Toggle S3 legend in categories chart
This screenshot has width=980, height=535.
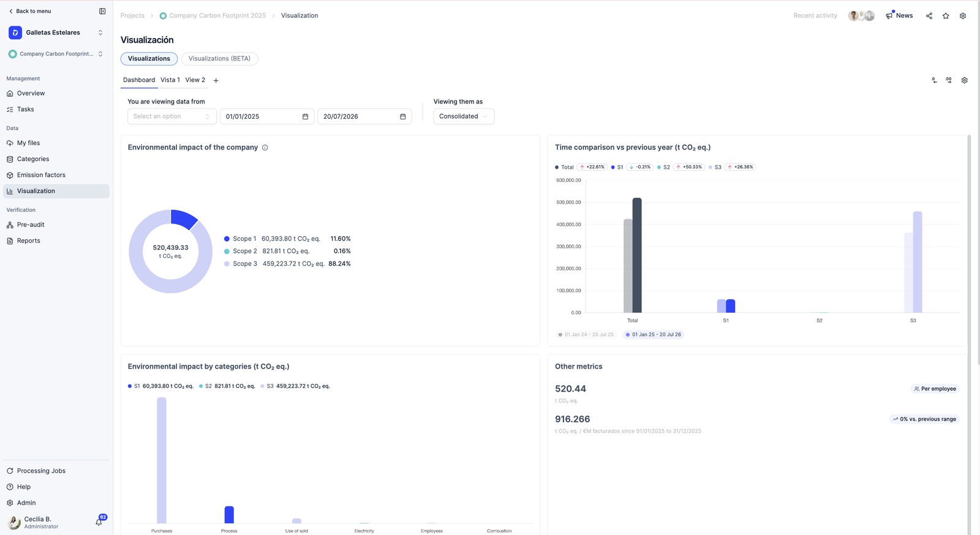[x=295, y=386]
